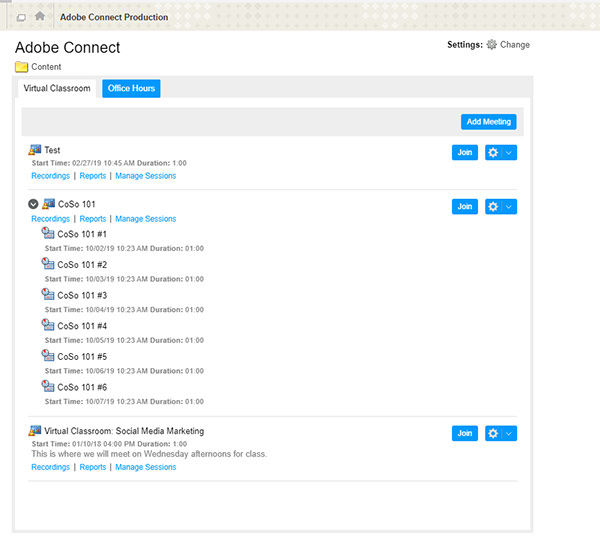Open Recordings for Social Media Marketing
Screen dimensions: 600x537
[51, 467]
